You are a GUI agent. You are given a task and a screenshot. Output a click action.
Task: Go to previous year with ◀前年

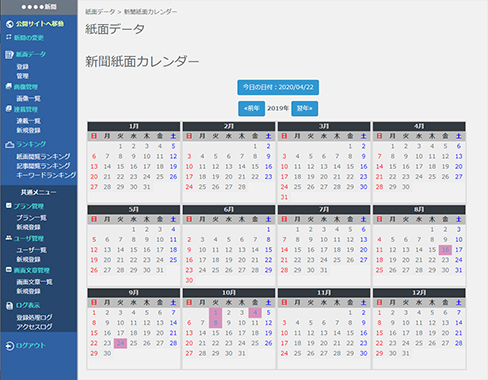252,108
